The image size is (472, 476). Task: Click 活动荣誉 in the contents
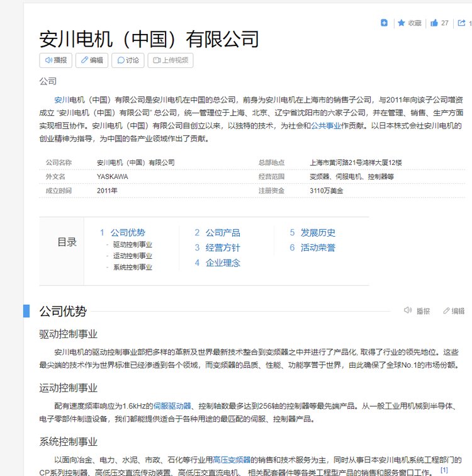tap(317, 247)
